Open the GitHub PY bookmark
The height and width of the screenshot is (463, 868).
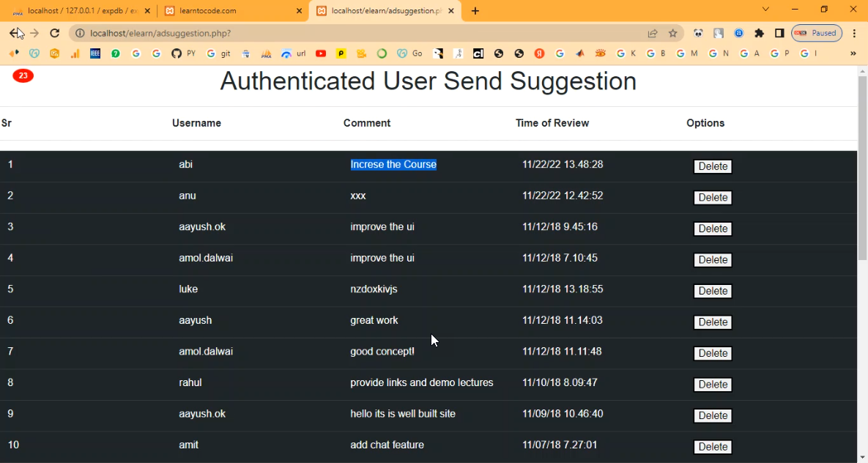click(x=182, y=53)
